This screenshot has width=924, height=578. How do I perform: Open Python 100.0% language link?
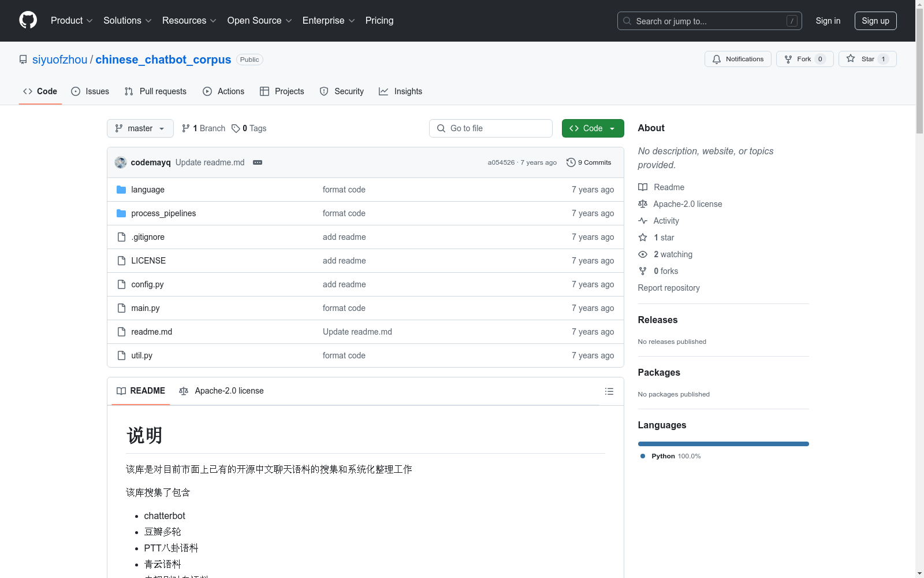click(670, 456)
